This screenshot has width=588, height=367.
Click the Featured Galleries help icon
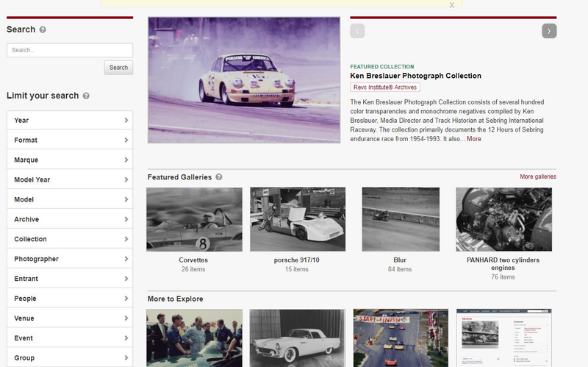pyautogui.click(x=218, y=177)
